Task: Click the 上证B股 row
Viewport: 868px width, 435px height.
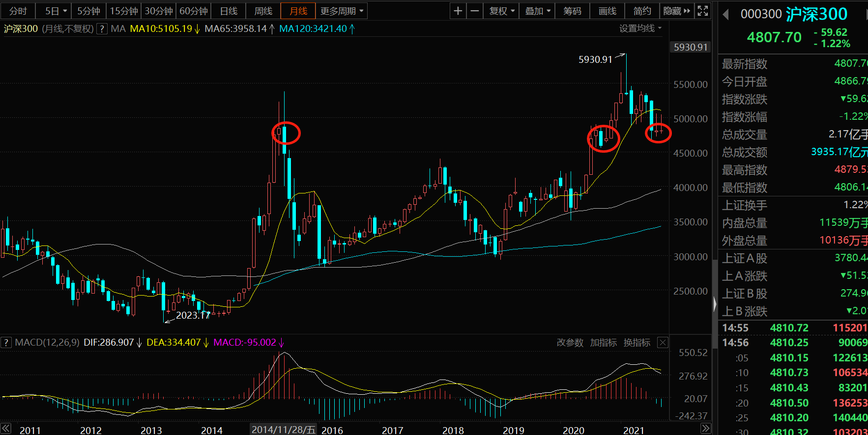Action: [793, 294]
